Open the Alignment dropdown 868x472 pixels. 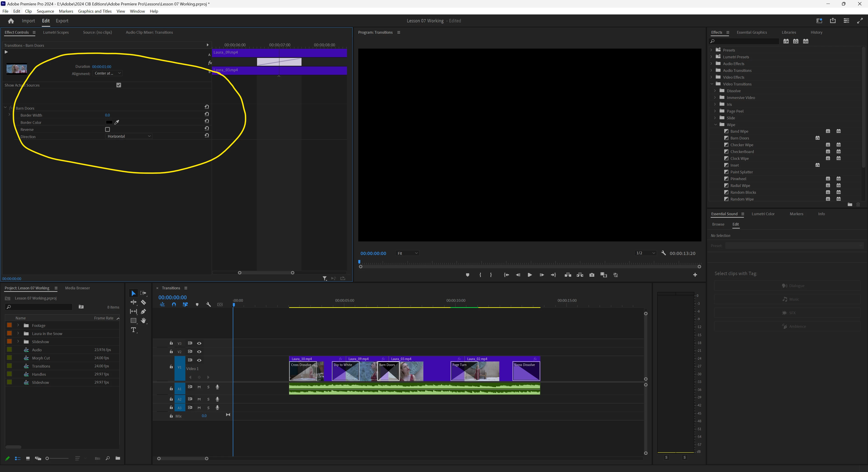pyautogui.click(x=108, y=73)
